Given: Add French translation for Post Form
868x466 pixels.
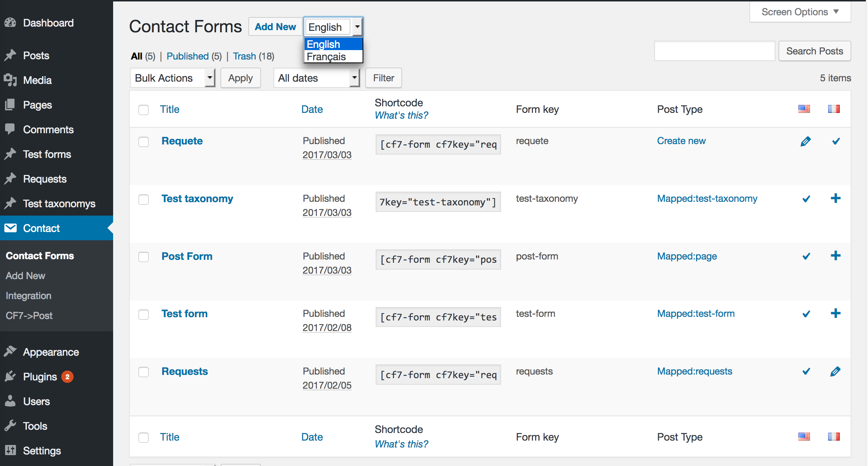Looking at the screenshot, I should coord(835,256).
